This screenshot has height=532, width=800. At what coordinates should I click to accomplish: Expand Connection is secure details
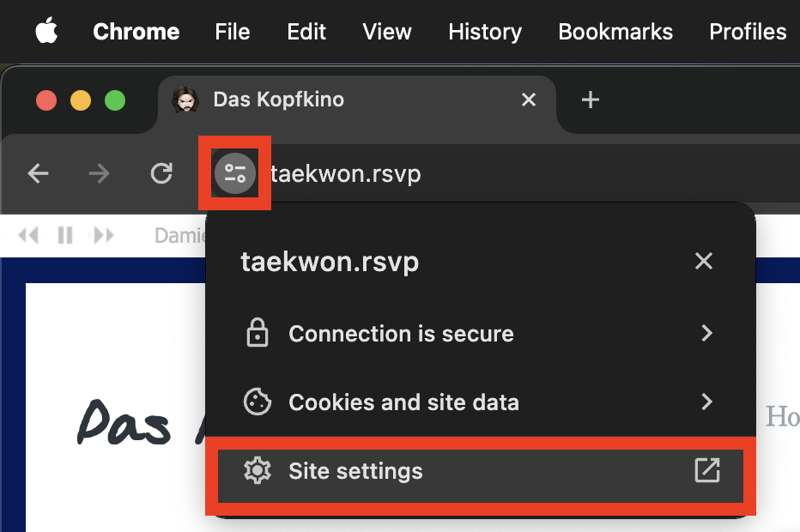(706, 333)
